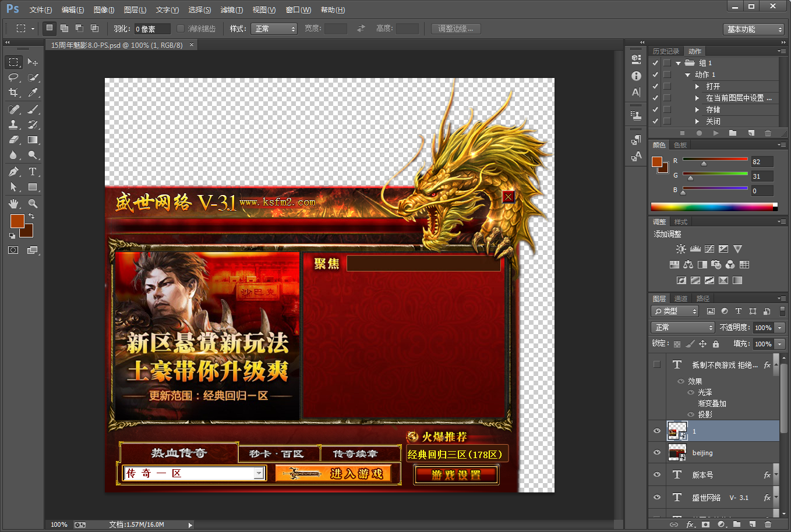The width and height of the screenshot is (791, 532).
Task: Click add layer style fx icon
Action: pyautogui.click(x=690, y=524)
